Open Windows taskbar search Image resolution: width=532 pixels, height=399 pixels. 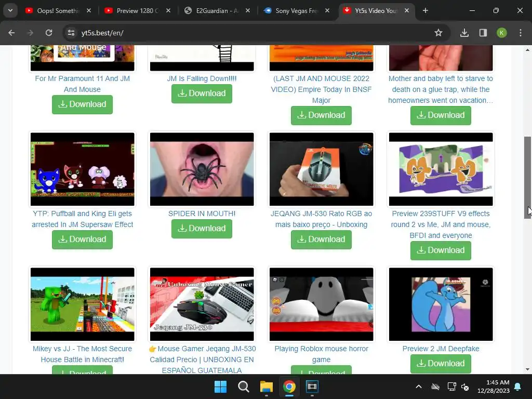(x=243, y=387)
